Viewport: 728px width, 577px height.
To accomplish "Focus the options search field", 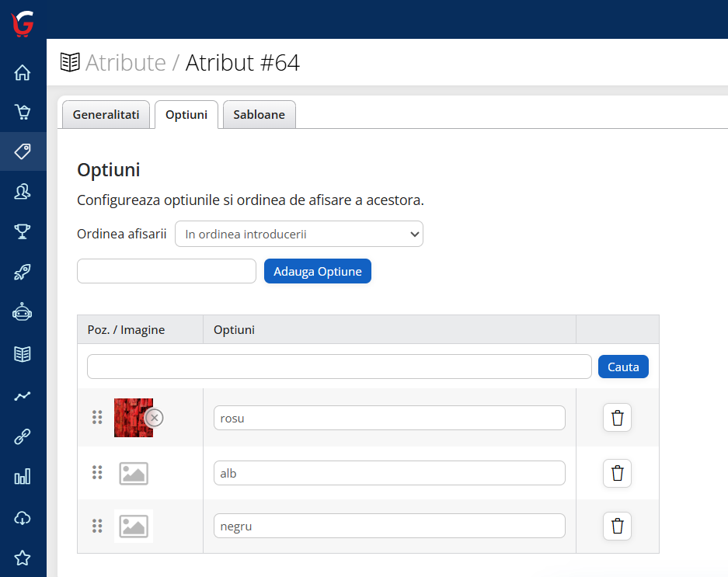I will [340, 367].
